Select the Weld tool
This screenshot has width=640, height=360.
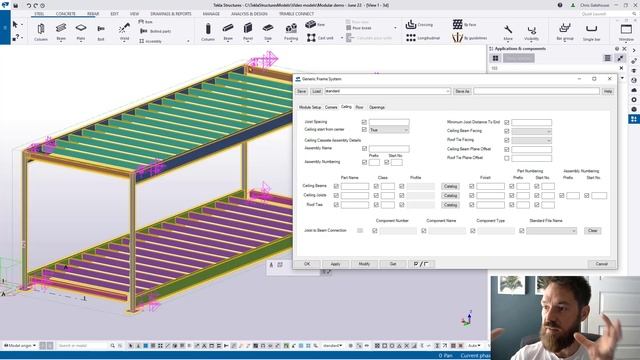click(x=124, y=32)
